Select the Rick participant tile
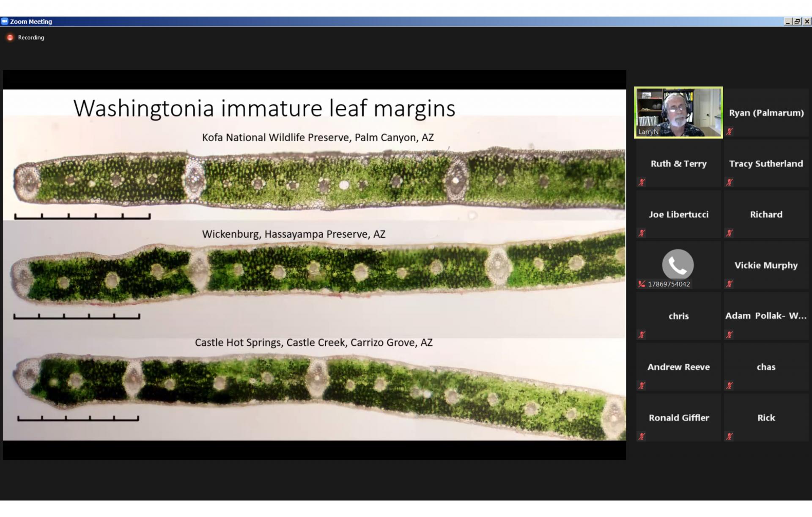 point(766,418)
